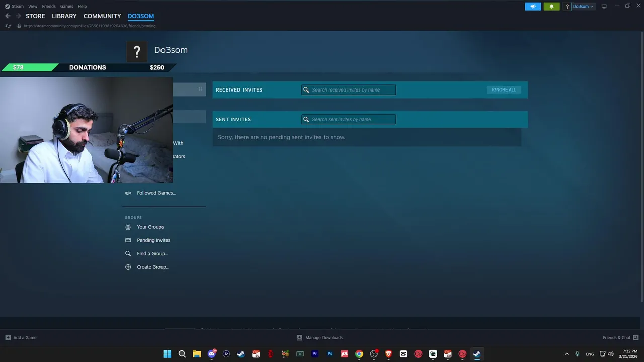Open the volume control in the tray

pyautogui.click(x=611, y=354)
